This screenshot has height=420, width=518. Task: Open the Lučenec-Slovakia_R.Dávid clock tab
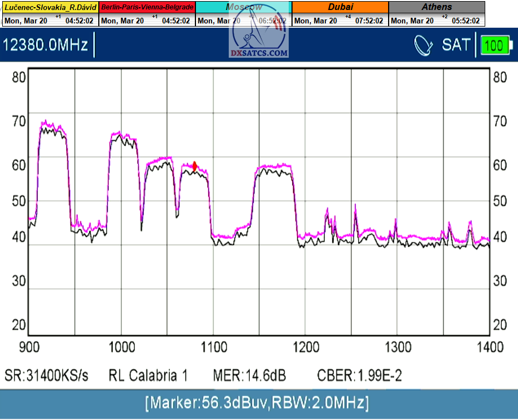[x=50, y=7]
